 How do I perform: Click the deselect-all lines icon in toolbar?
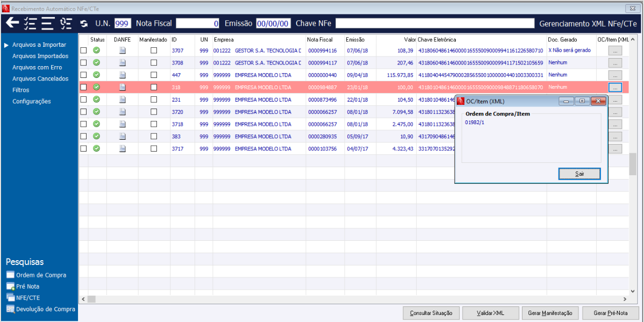pos(48,24)
